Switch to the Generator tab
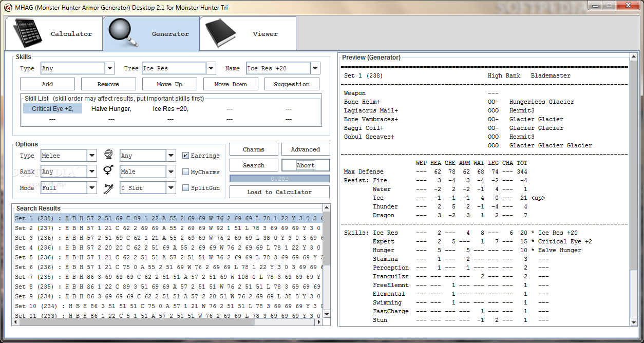Image resolution: width=644 pixels, height=343 pixels. pyautogui.click(x=151, y=34)
